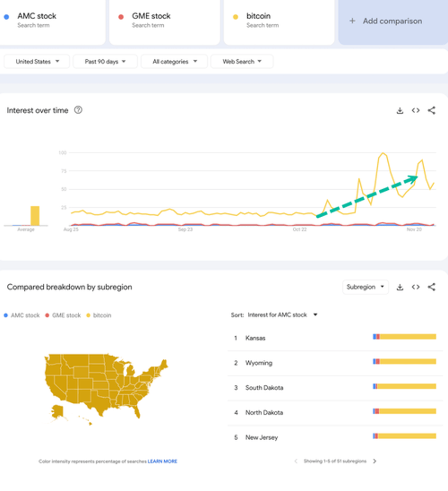
Task: Click the Sep 23 date label on chart
Action: [x=185, y=229]
